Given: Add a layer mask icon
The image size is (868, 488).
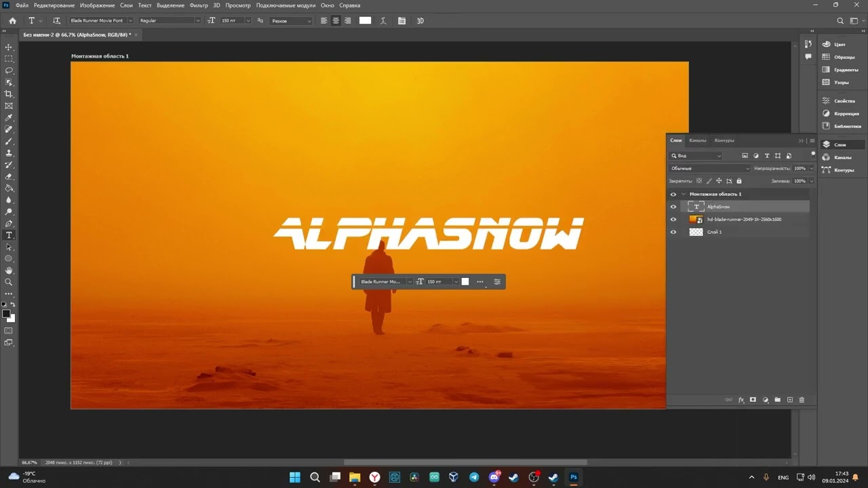Looking at the screenshot, I should pos(753,400).
